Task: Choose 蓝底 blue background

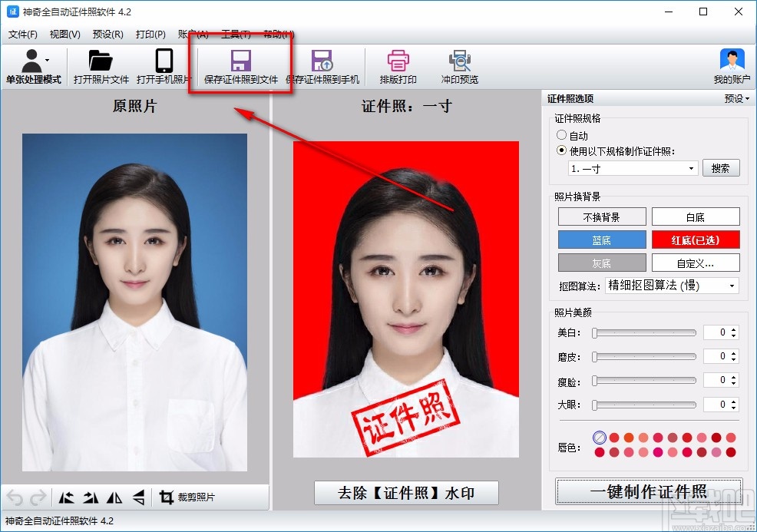Action: pyautogui.click(x=602, y=240)
